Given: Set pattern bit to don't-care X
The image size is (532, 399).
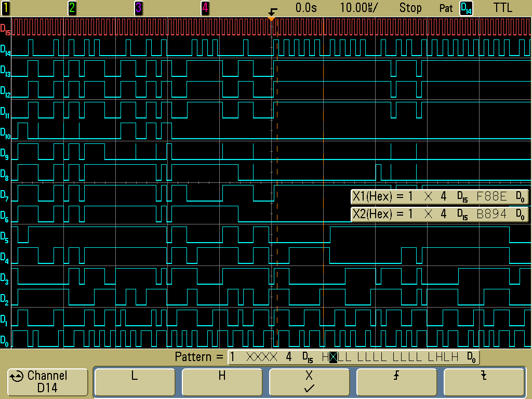Looking at the screenshot, I should point(309,382).
